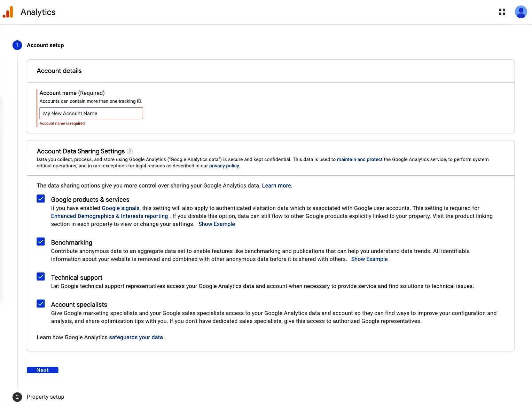Viewport: 532px width, 406px height.
Task: Open the privacy policy link
Action: pos(224,166)
